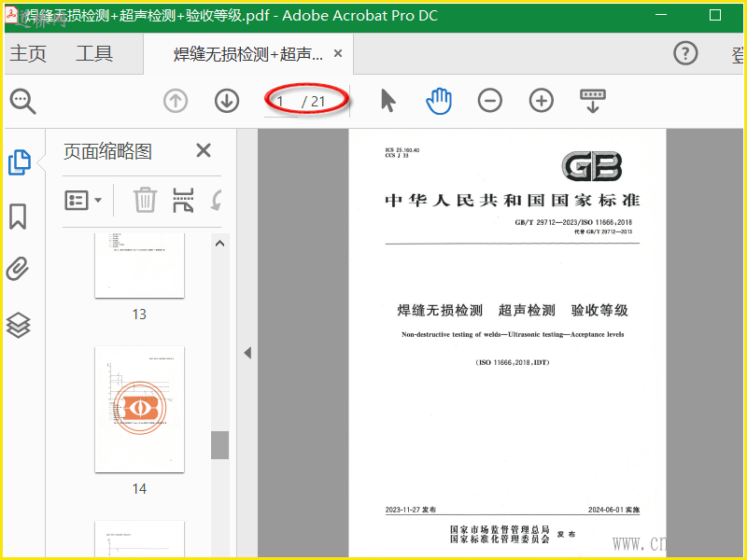This screenshot has height=560, width=747.
Task: Activate the hand pan tool
Action: 439,101
